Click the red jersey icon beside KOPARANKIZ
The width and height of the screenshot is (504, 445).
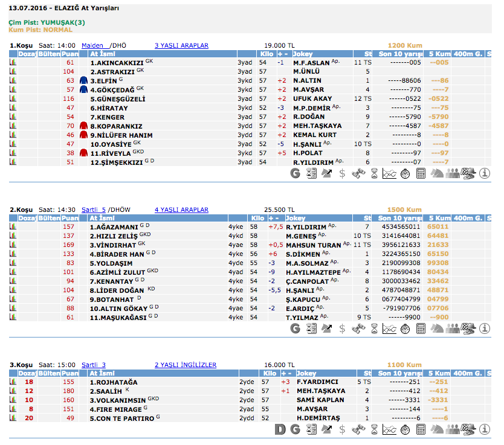(x=84, y=126)
